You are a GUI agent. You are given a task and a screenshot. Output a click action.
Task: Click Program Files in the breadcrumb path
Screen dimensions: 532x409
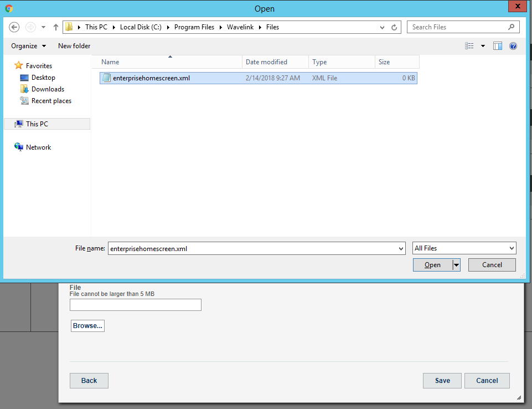[194, 27]
